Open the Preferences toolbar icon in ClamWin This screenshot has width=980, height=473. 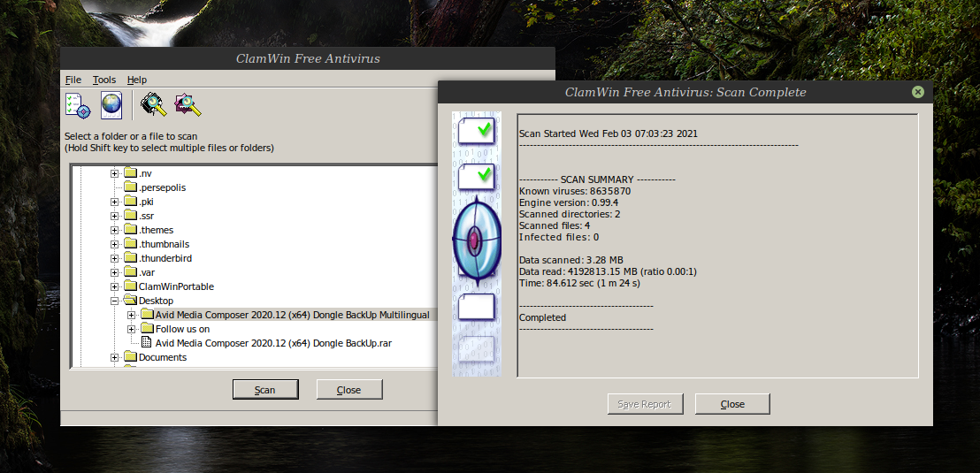coord(78,104)
